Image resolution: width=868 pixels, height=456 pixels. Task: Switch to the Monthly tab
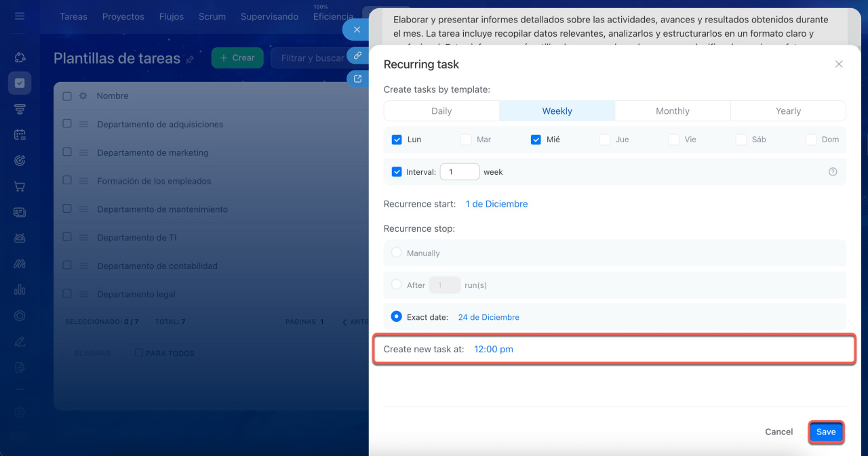tap(672, 111)
